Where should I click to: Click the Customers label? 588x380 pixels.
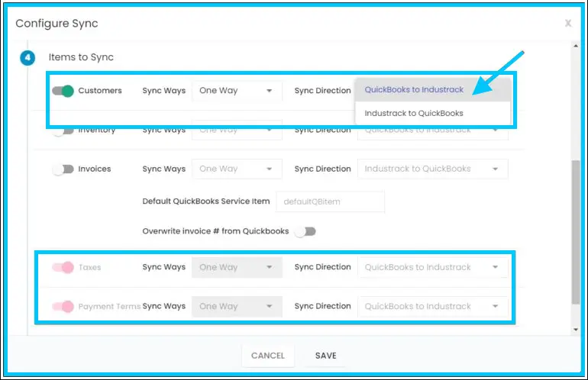(x=100, y=91)
